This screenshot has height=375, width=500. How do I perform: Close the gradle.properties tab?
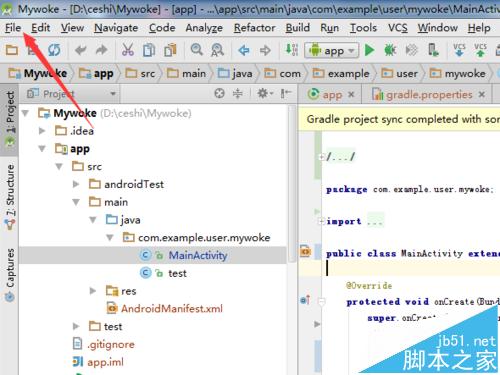click(481, 95)
